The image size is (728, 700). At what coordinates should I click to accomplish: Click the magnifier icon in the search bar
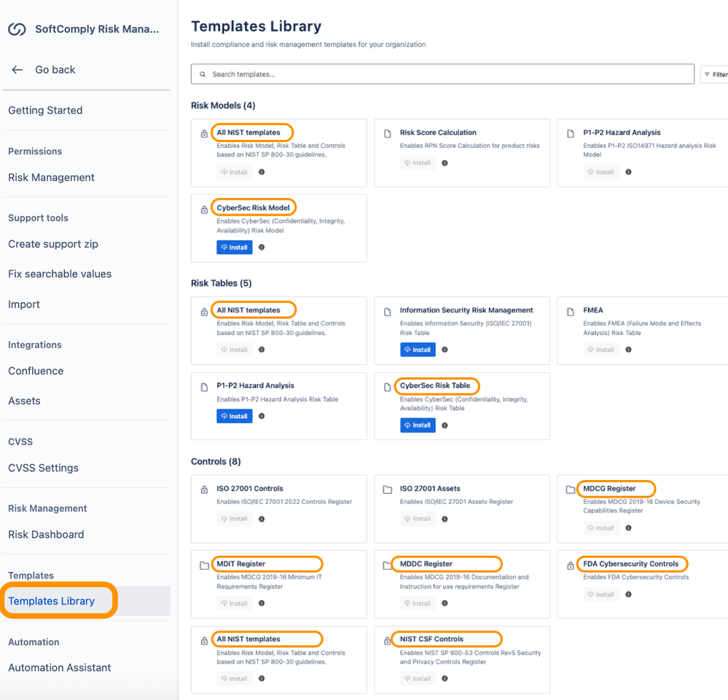pyautogui.click(x=202, y=74)
